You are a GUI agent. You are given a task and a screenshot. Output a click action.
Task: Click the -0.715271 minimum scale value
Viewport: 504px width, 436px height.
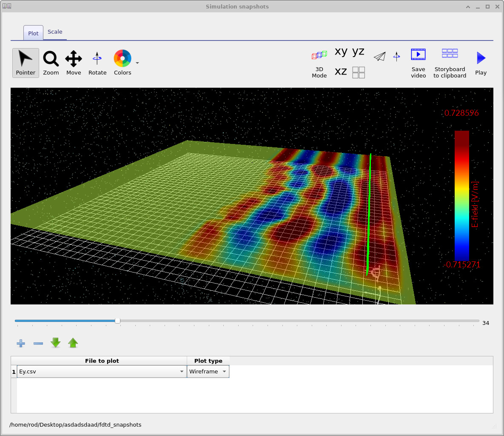tap(461, 264)
